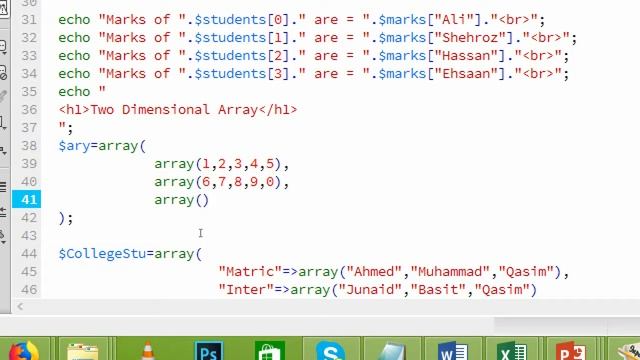Click the closing ); on line 42

pyautogui.click(x=66, y=218)
